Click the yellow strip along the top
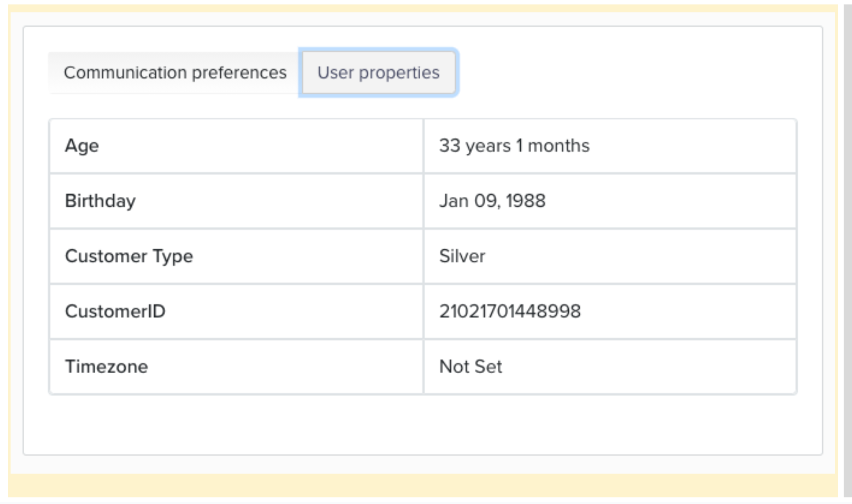This screenshot has width=852, height=504. (423, 8)
